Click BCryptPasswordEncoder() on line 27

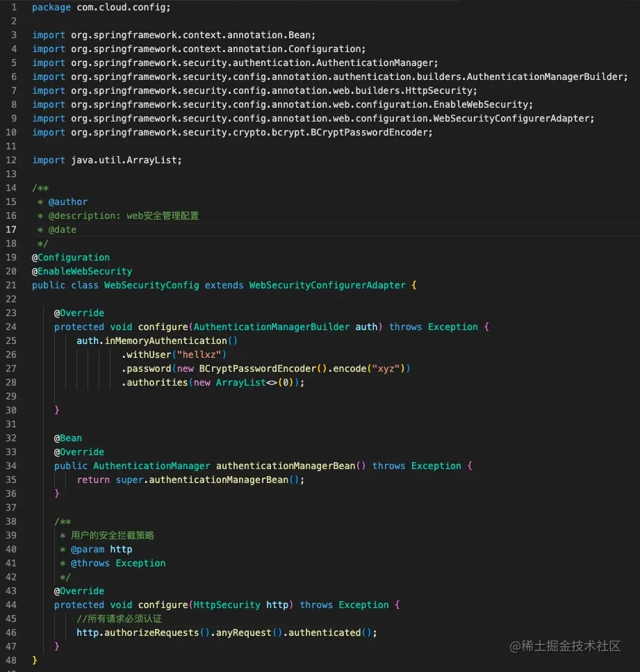tap(263, 368)
